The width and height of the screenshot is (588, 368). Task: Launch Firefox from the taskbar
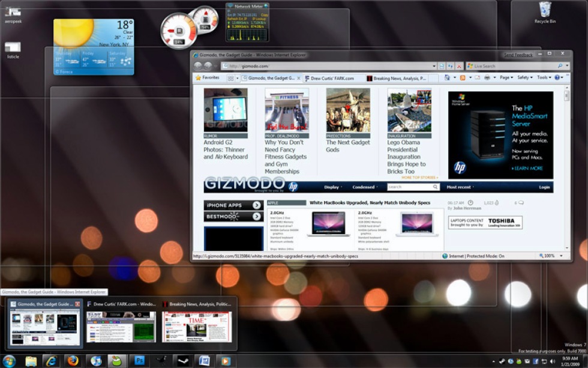click(73, 361)
